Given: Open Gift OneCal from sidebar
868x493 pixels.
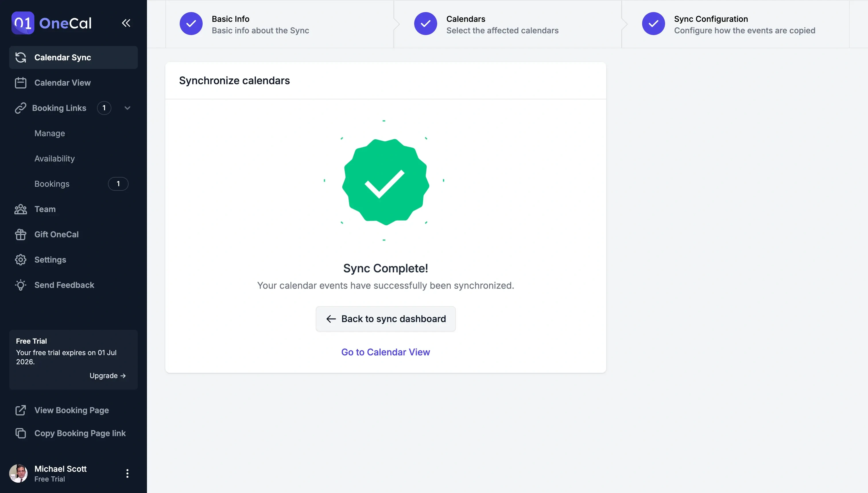Looking at the screenshot, I should click(x=56, y=234).
